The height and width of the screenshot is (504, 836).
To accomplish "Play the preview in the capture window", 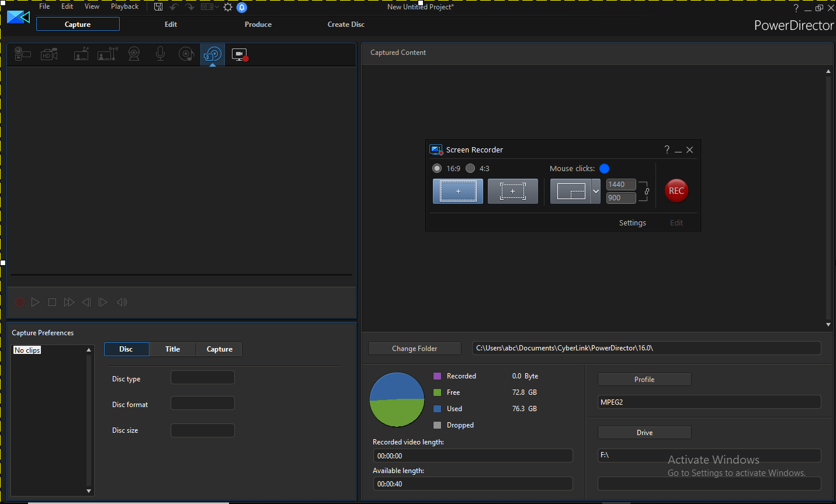I will pos(36,302).
